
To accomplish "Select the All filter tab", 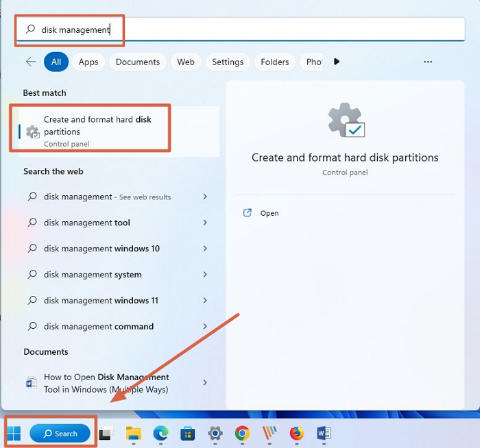I will [56, 62].
